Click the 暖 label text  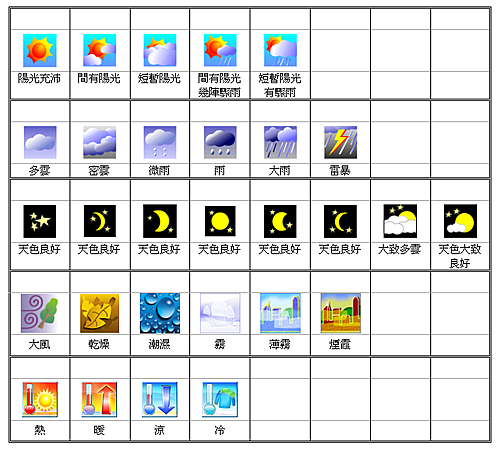coord(99,430)
